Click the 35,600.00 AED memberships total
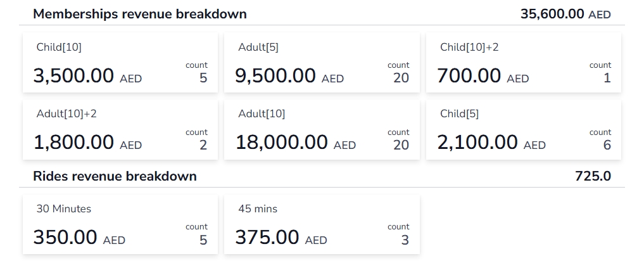 point(565,14)
